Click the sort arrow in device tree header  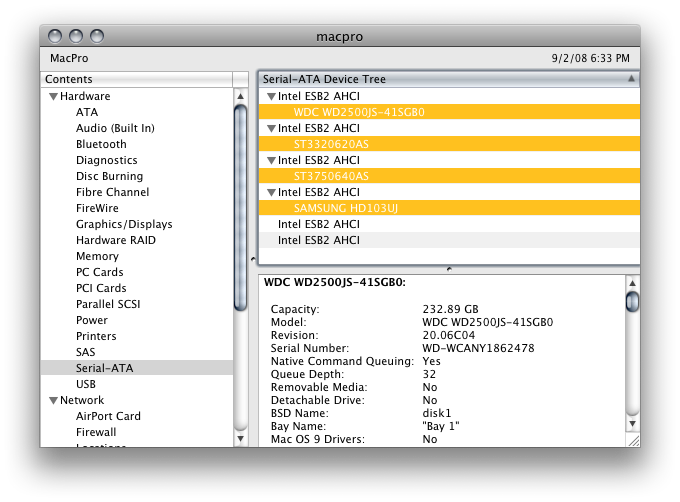pos(631,78)
